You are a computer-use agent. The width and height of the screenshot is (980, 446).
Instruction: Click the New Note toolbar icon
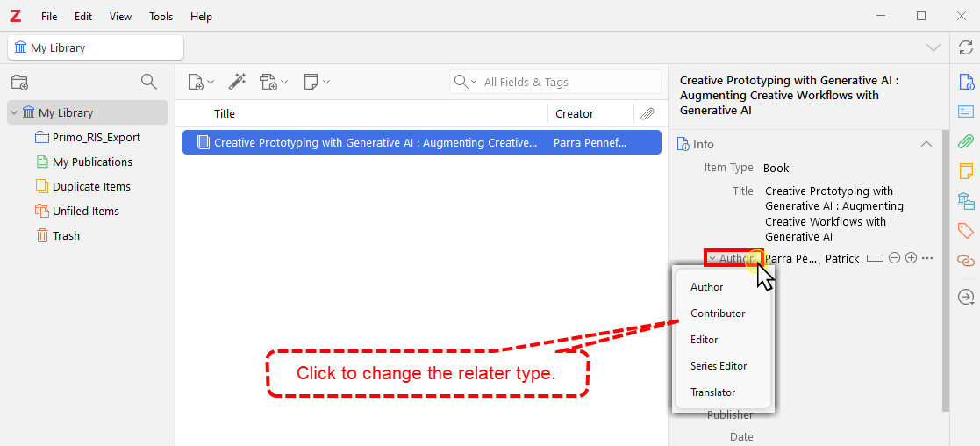click(316, 82)
